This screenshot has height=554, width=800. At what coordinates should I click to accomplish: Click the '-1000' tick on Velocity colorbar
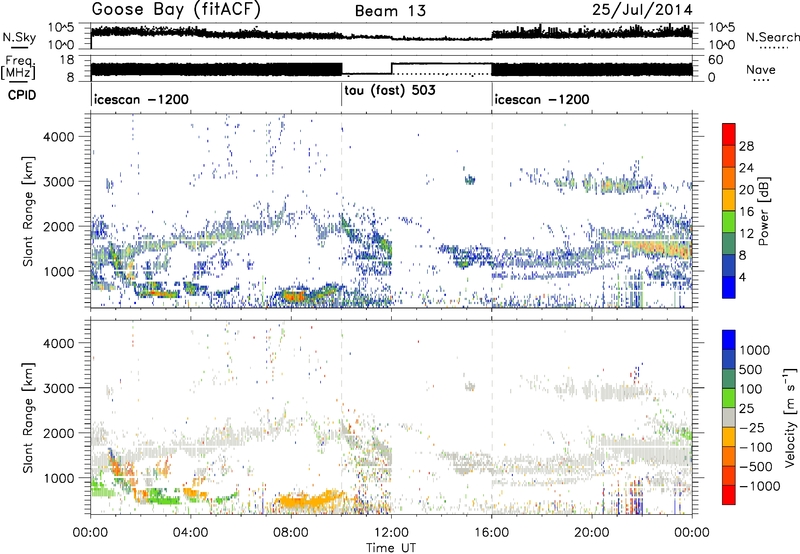coord(760,486)
